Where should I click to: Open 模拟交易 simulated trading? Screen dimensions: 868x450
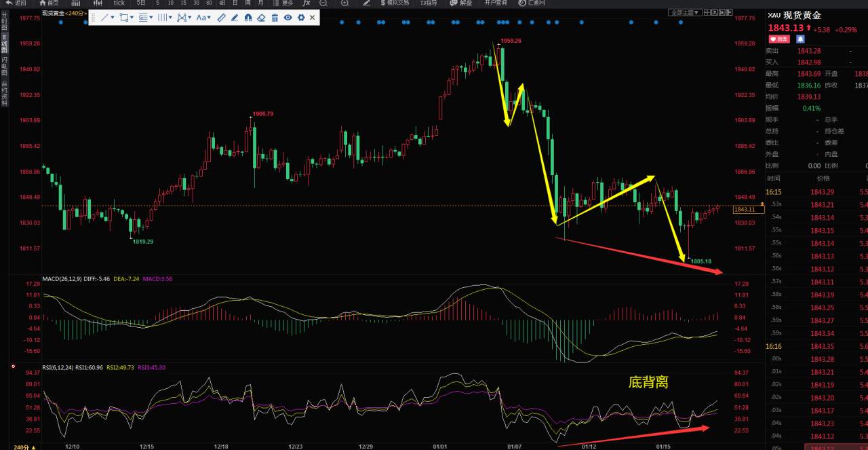click(x=395, y=3)
